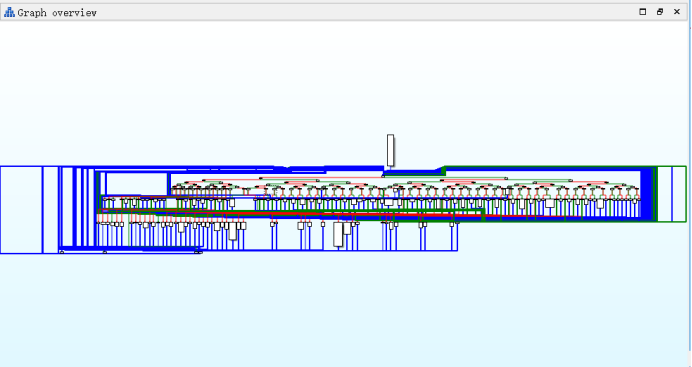Jump to the topmost root node in graph
Image resolution: width=692 pixels, height=367 pixels.
point(391,150)
